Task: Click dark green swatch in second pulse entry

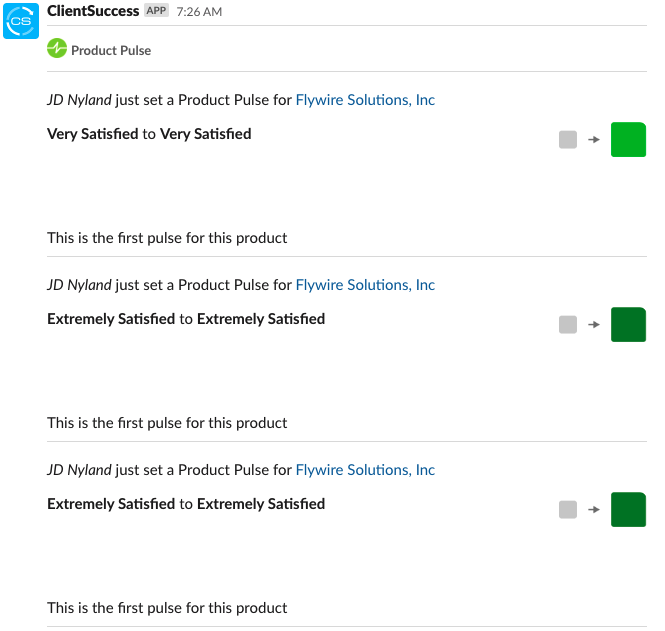Action: (x=628, y=324)
